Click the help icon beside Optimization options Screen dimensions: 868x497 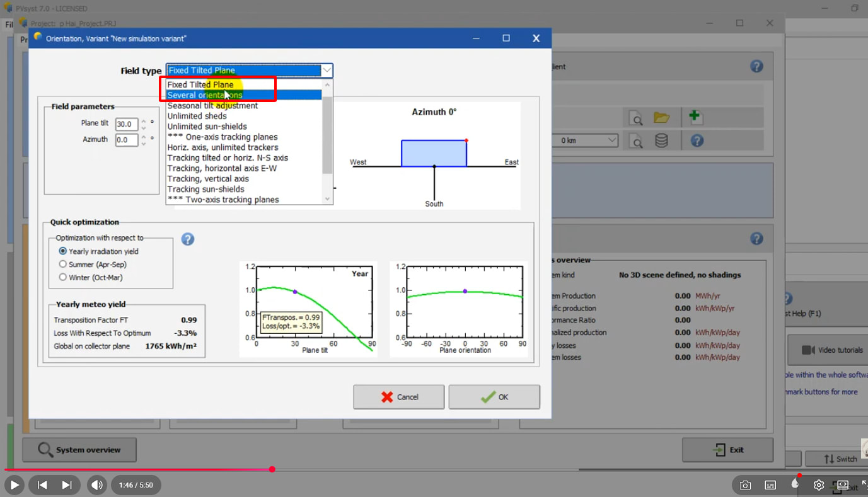(188, 239)
